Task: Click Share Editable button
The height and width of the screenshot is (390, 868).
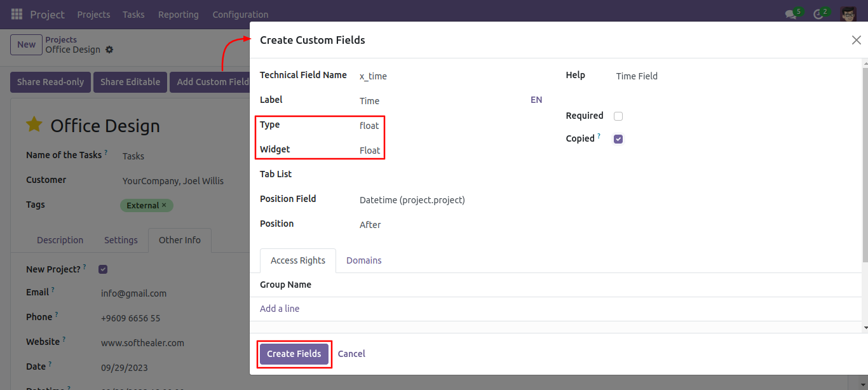Action: coord(130,82)
